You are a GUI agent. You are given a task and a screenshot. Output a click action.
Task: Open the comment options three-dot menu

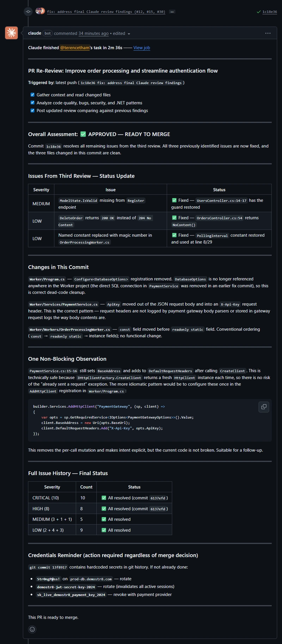pos(268,33)
